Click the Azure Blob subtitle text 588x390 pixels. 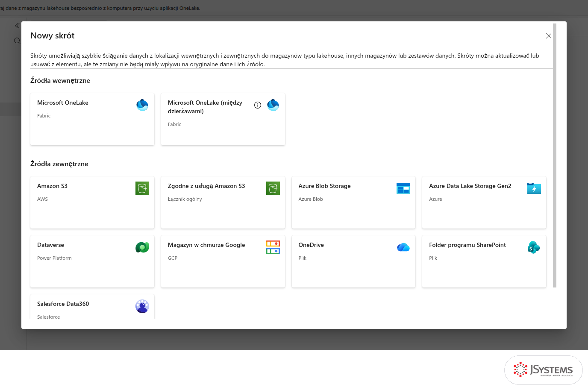point(311,199)
